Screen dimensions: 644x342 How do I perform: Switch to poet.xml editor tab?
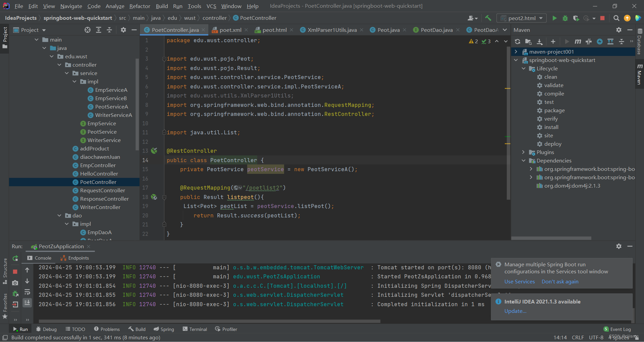pyautogui.click(x=230, y=30)
